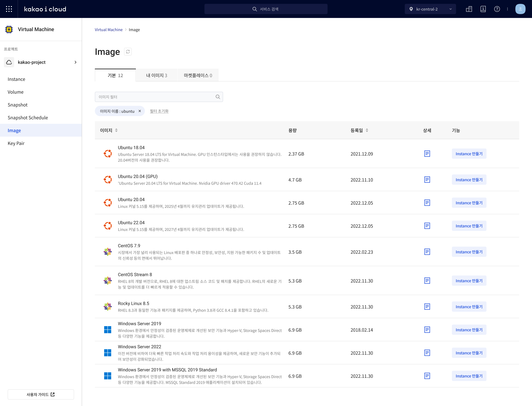
Task: Open the kr-central-2 region dropdown
Action: pyautogui.click(x=430, y=9)
